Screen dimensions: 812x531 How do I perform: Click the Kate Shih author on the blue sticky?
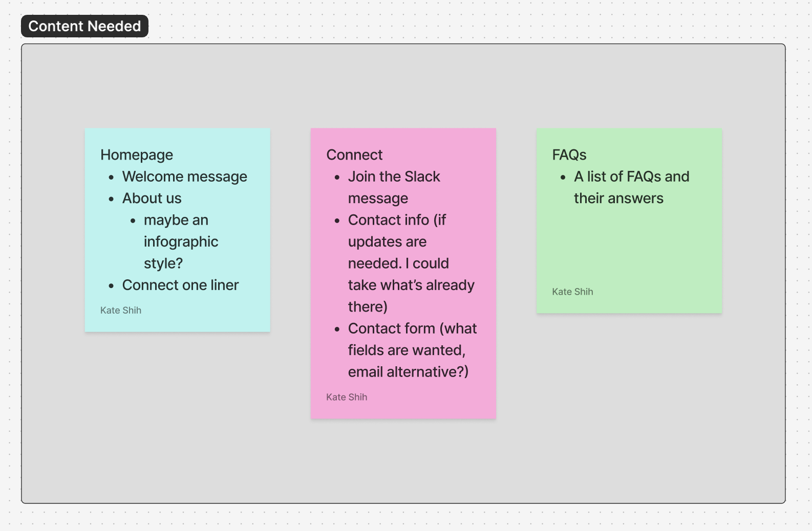coord(121,310)
